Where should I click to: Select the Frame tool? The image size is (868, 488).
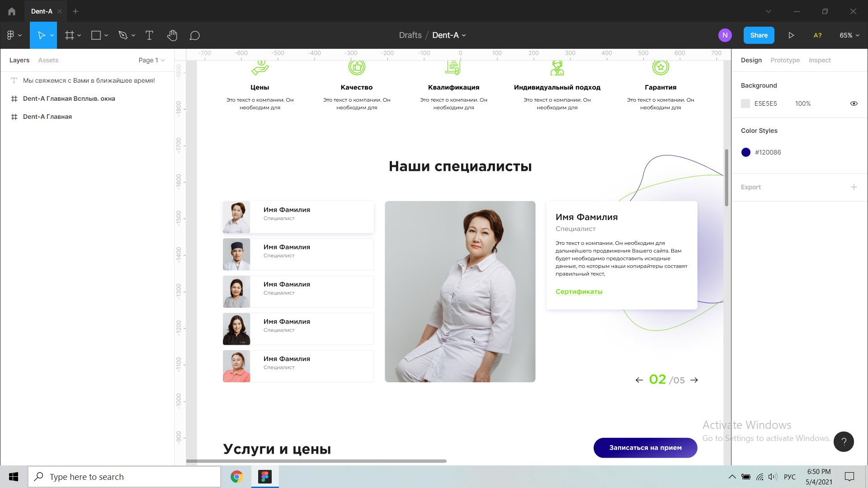pyautogui.click(x=69, y=35)
